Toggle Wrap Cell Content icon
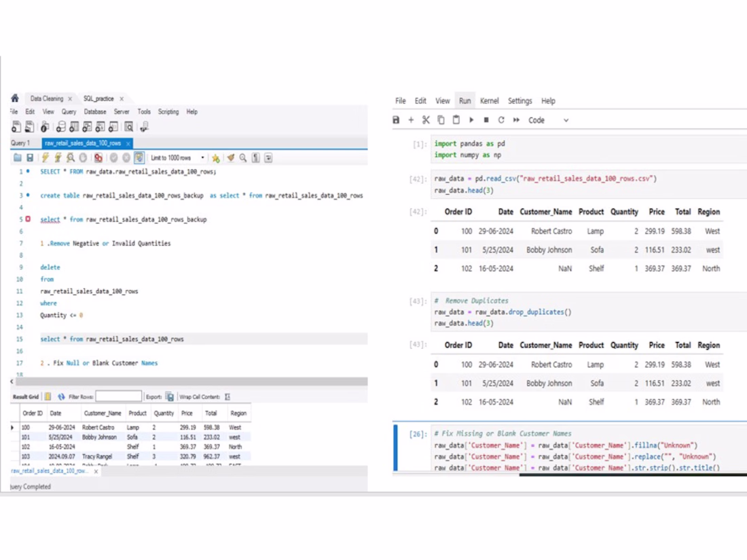The width and height of the screenshot is (747, 560). pos(227,396)
